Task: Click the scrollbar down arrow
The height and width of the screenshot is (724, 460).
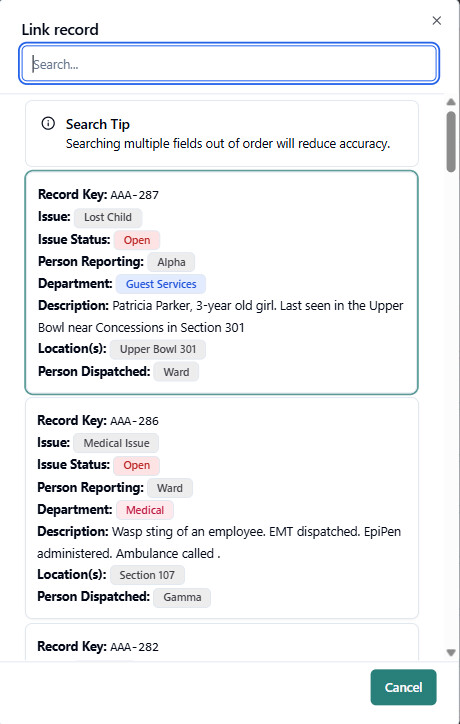Action: pyautogui.click(x=451, y=652)
